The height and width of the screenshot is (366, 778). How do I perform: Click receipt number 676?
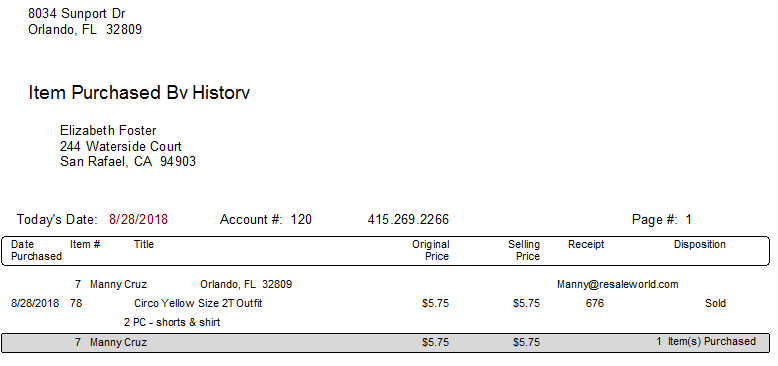(594, 303)
